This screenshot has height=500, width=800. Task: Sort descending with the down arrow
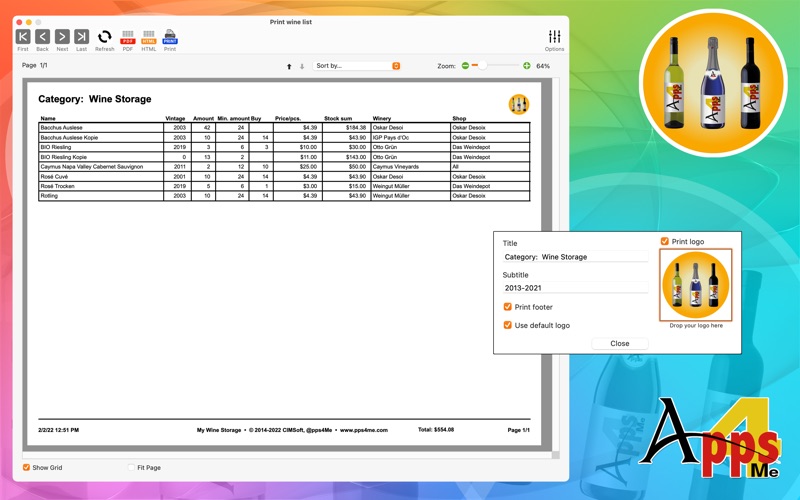(302, 66)
